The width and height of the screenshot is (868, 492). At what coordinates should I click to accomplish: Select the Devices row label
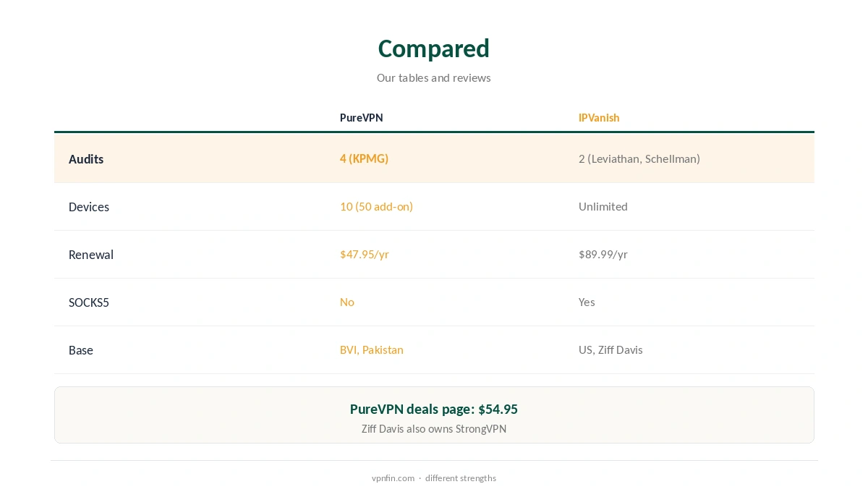[x=89, y=207]
